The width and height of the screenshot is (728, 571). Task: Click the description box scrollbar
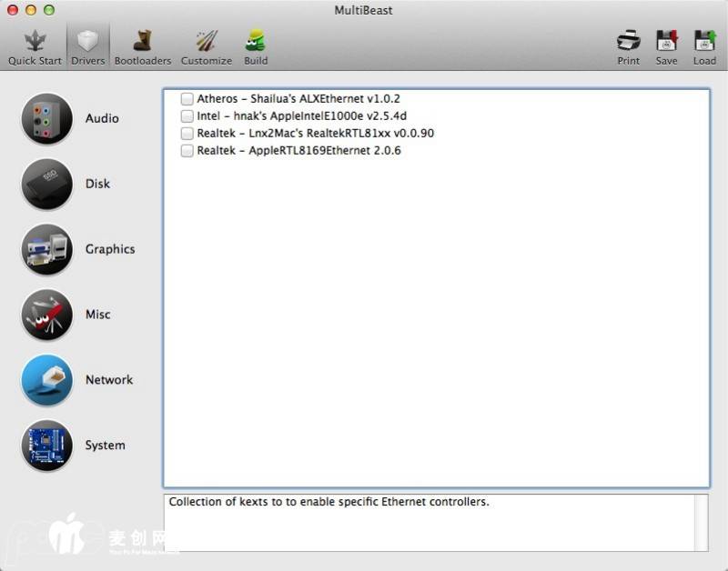[701, 523]
